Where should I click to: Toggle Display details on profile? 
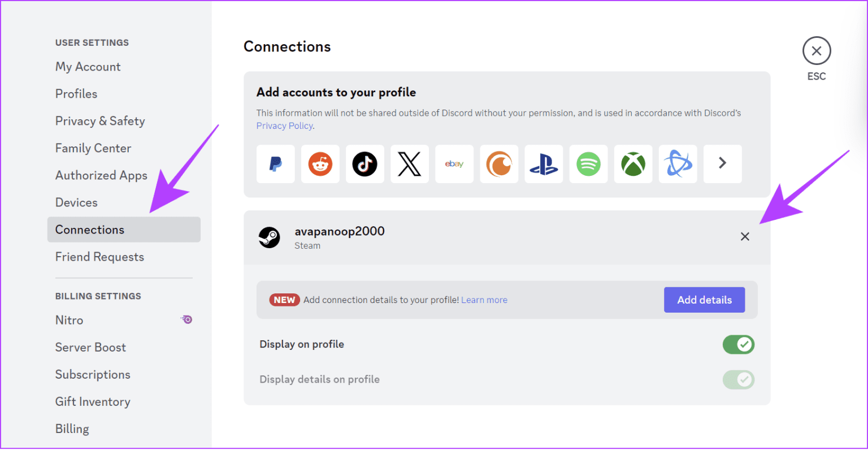(x=738, y=379)
